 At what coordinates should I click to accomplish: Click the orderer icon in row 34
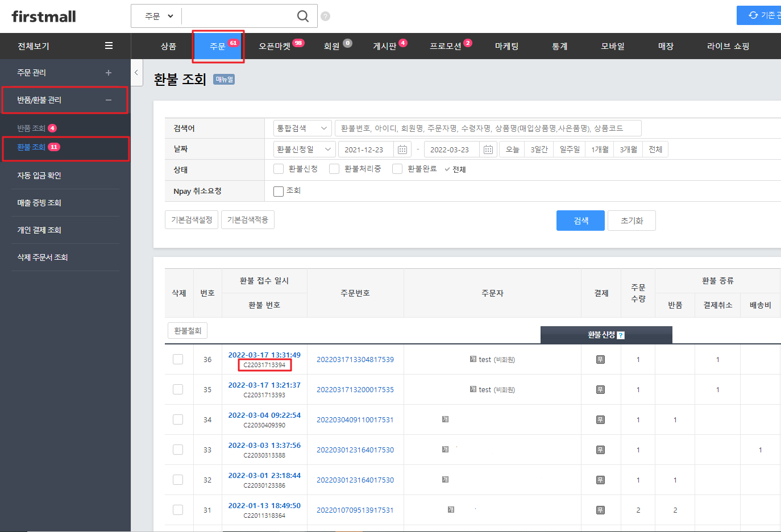point(445,419)
